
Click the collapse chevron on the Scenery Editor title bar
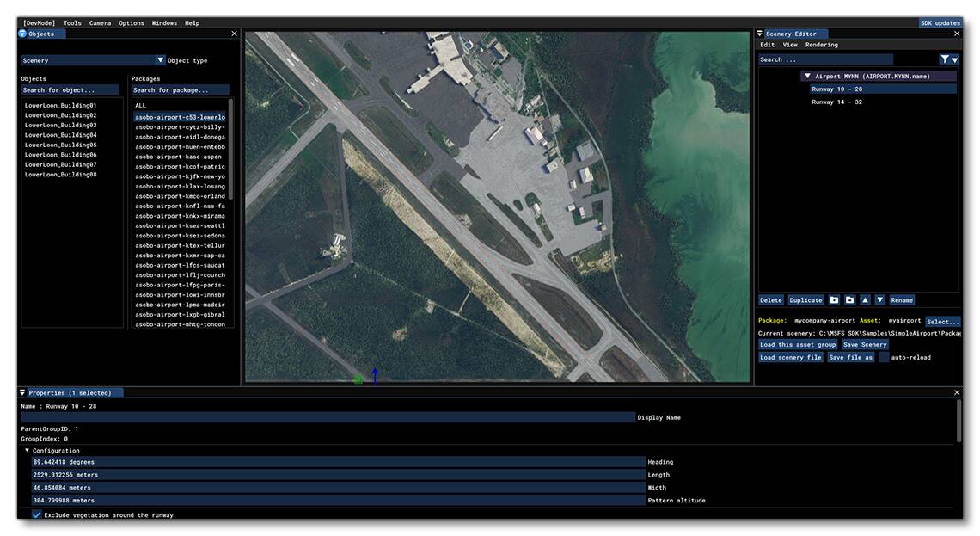tap(760, 34)
